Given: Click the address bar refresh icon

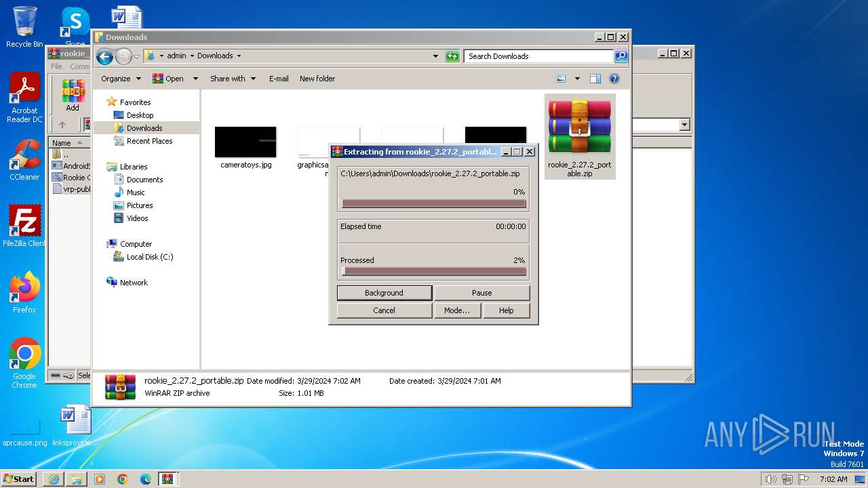Looking at the screenshot, I should point(452,56).
